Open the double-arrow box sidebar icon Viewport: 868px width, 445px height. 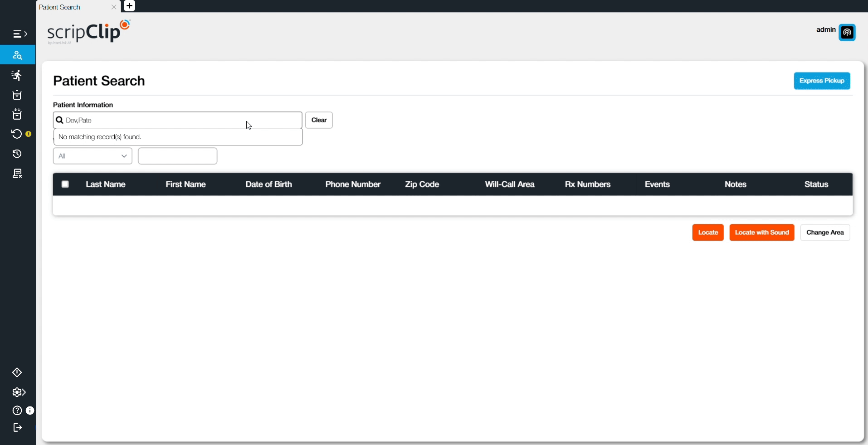tap(17, 114)
